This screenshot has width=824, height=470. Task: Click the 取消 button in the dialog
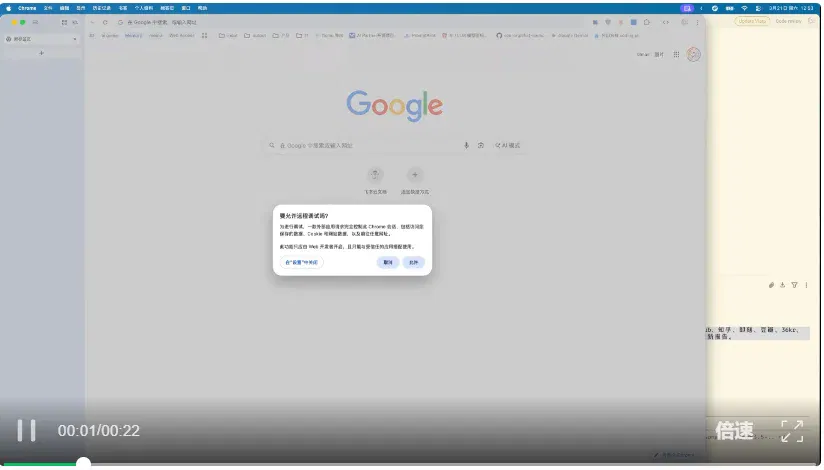pyautogui.click(x=388, y=262)
